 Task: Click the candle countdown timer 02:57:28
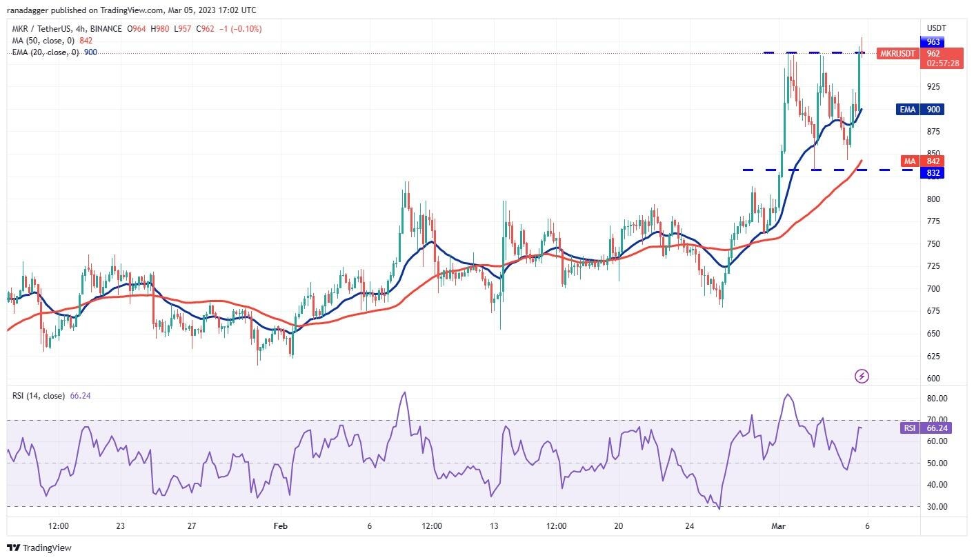943,63
